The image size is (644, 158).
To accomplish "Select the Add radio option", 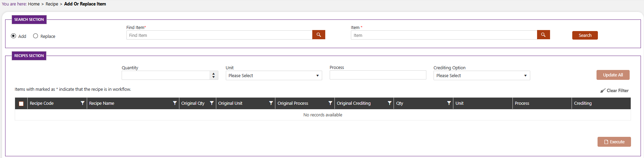I will pyautogui.click(x=14, y=36).
